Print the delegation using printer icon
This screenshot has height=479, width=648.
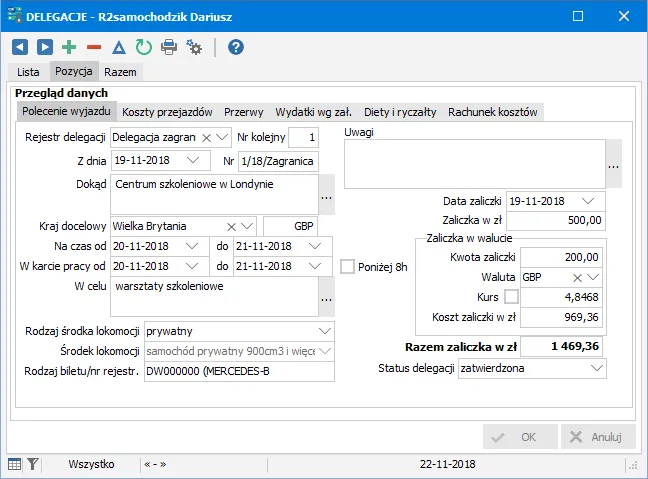[169, 47]
